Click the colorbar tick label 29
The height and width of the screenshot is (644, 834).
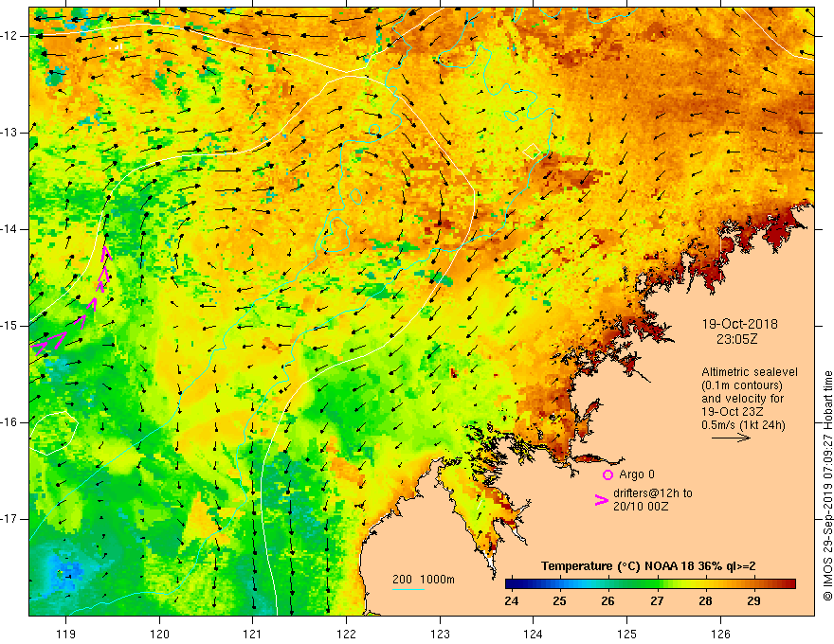[753, 601]
